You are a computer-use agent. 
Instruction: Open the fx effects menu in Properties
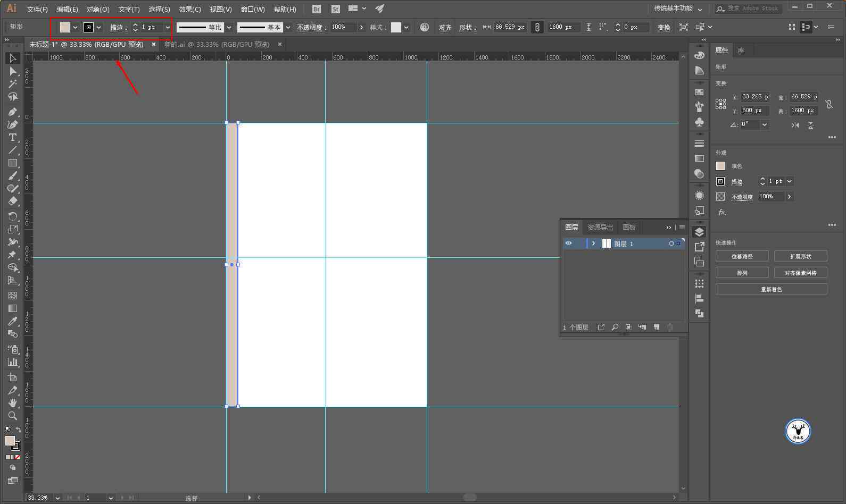722,212
